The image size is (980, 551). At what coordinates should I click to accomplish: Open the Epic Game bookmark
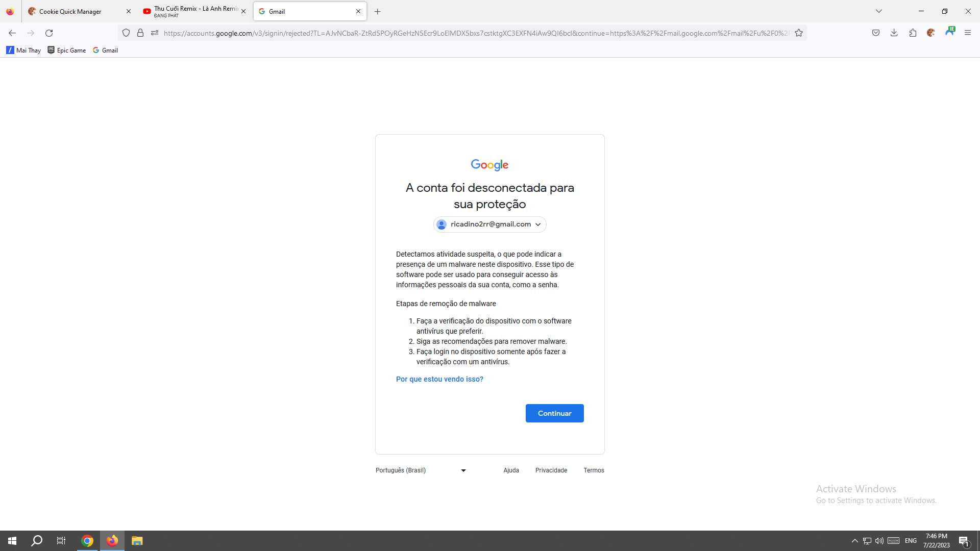(x=67, y=50)
